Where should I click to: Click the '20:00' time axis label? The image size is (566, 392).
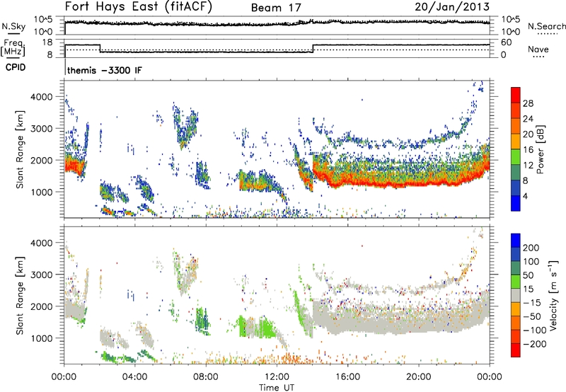tap(419, 377)
